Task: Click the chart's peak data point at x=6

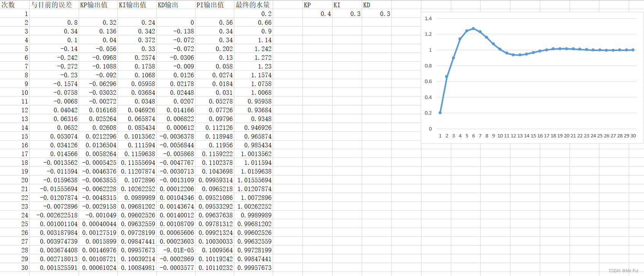Action: (x=473, y=29)
